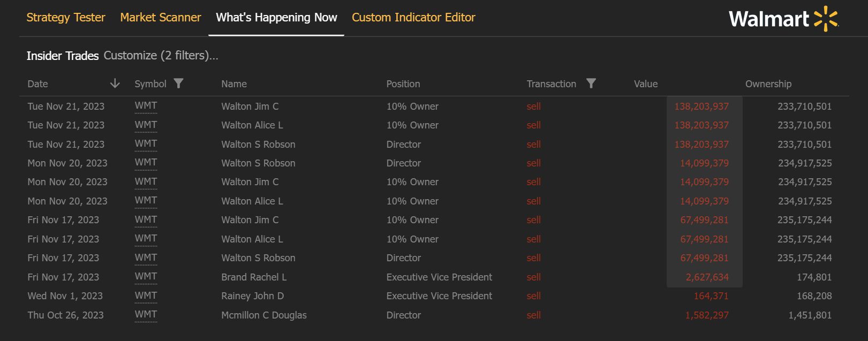Open the Custom Indicator Editor tab
Screen dimensions: 868x341
413,18
